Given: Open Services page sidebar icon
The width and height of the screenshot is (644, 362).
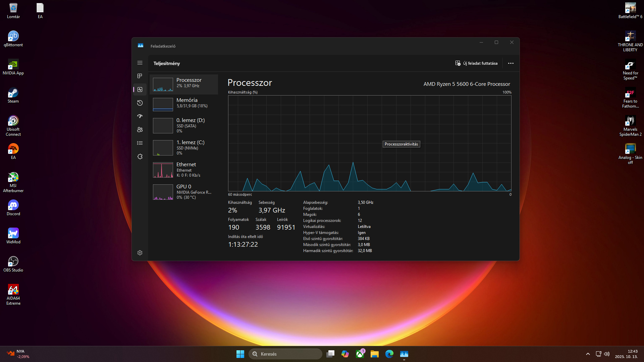Looking at the screenshot, I should [x=140, y=157].
